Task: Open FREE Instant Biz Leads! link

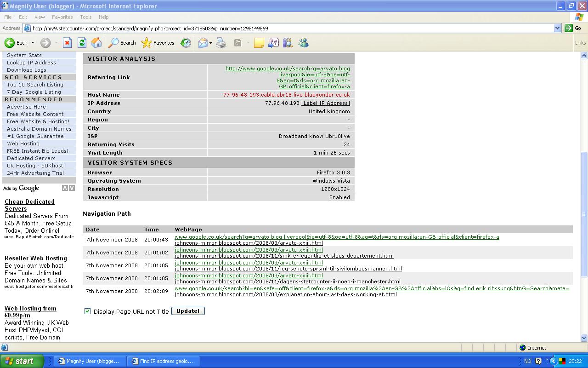Action: click(38, 151)
